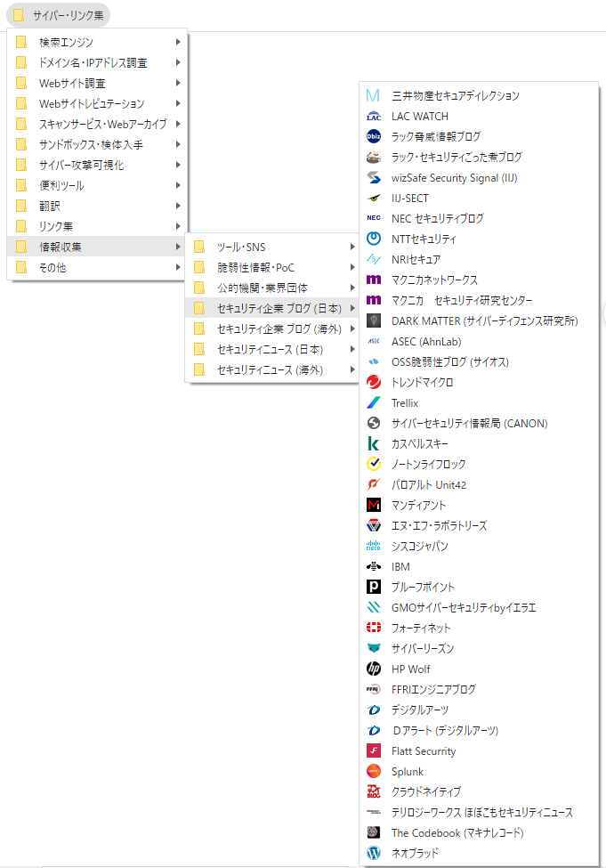Expand the 脆弱性情報・PoC submenu arrow

click(352, 267)
